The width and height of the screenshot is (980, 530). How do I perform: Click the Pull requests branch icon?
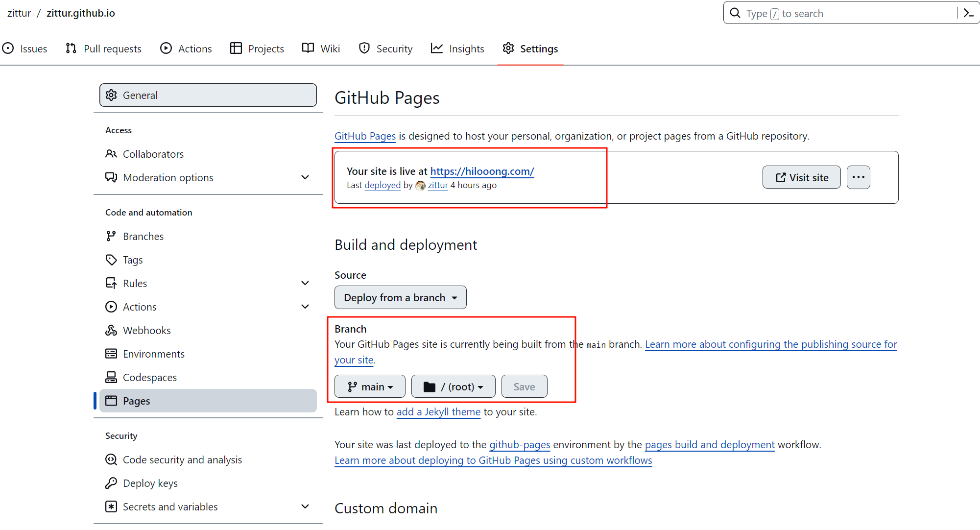tap(71, 48)
